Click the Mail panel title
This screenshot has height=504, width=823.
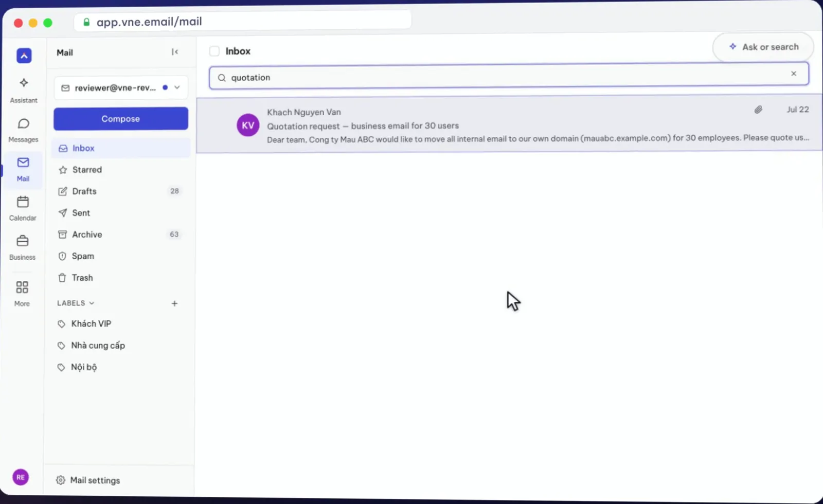65,52
